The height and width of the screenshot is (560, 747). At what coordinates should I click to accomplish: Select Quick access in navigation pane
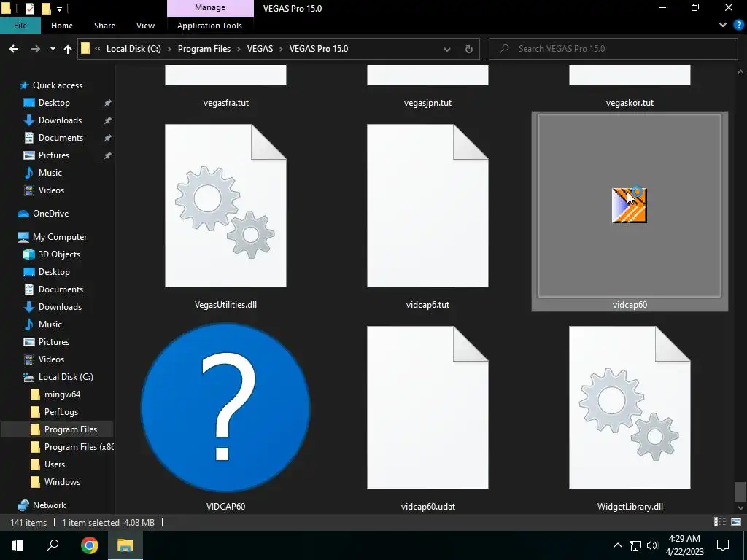[x=57, y=85]
